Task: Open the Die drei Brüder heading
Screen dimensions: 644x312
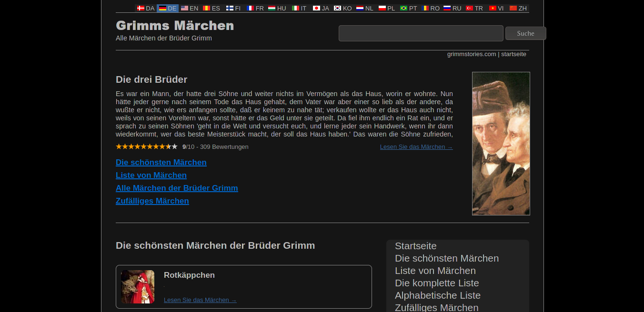Action: [x=151, y=79]
